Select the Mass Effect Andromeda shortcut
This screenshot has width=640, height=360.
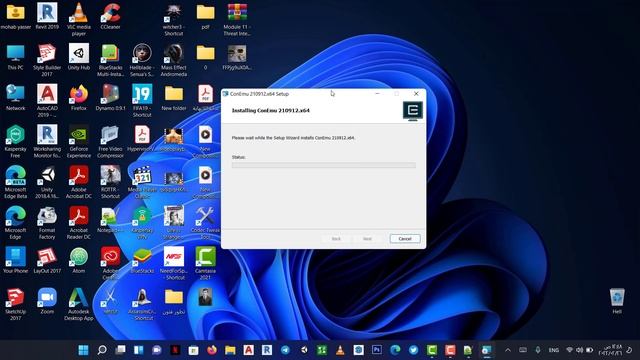pos(173,60)
